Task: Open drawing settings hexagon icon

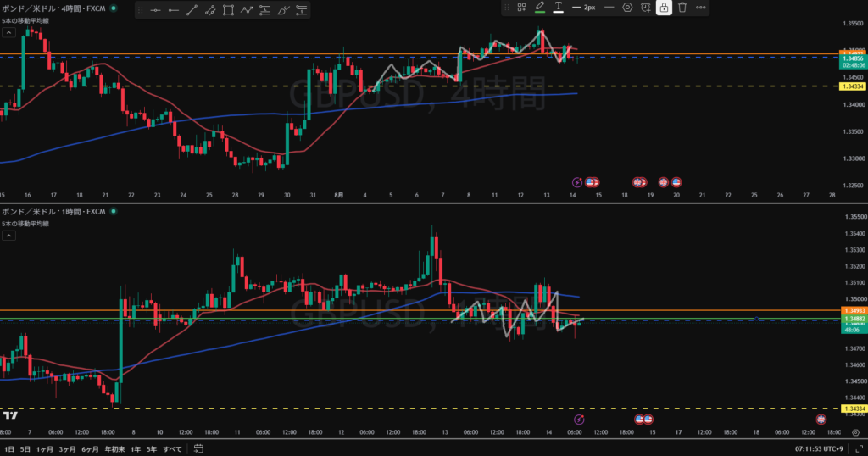Action: [x=627, y=8]
